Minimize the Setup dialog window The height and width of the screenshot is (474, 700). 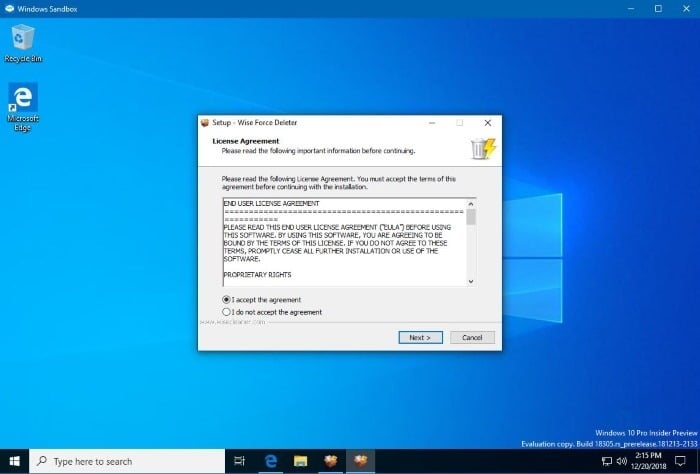coord(432,123)
